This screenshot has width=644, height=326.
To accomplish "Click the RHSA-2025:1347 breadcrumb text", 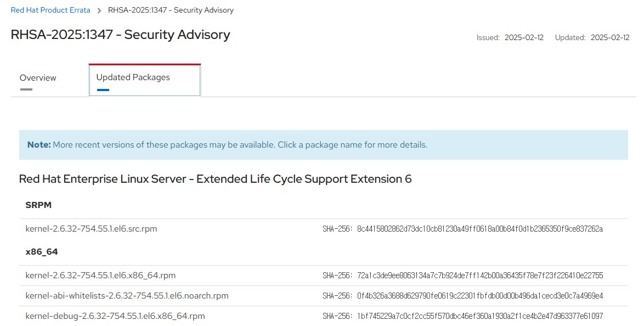I will [171, 10].
